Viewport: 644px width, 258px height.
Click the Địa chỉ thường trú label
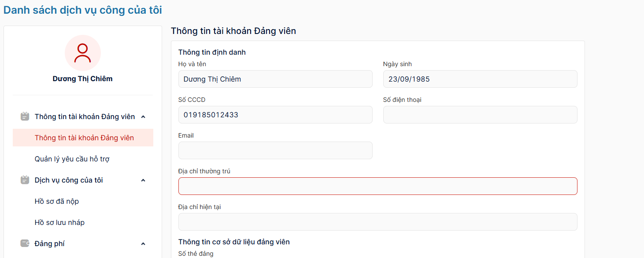coord(204,171)
